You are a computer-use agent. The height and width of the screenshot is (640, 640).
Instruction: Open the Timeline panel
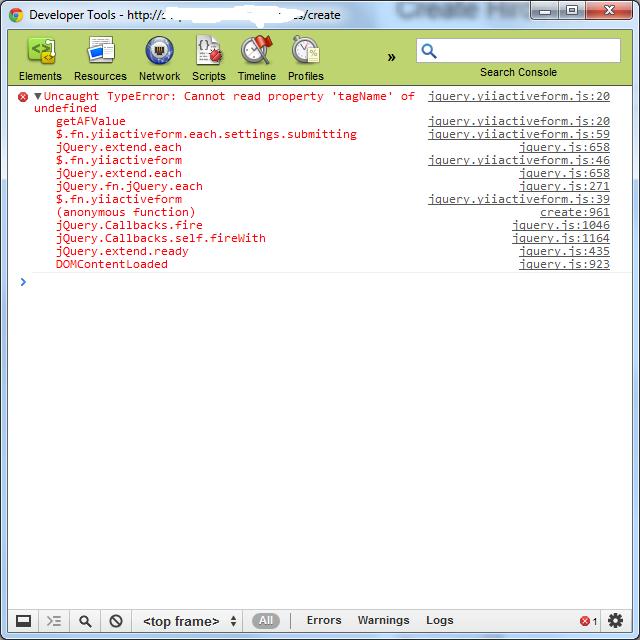(257, 59)
